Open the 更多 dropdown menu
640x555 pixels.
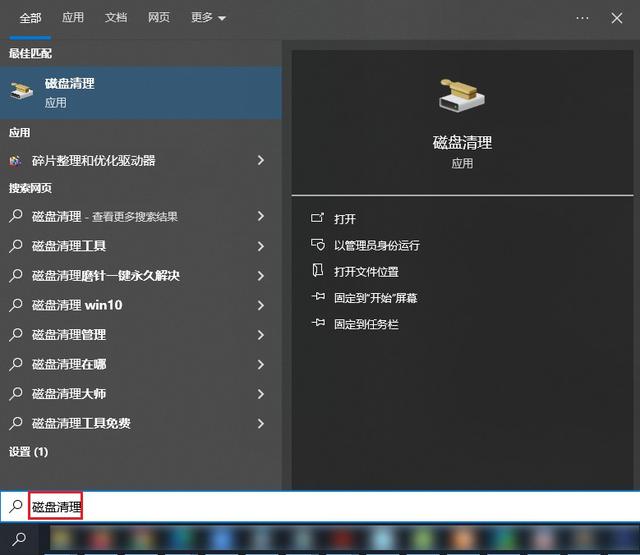click(208, 18)
